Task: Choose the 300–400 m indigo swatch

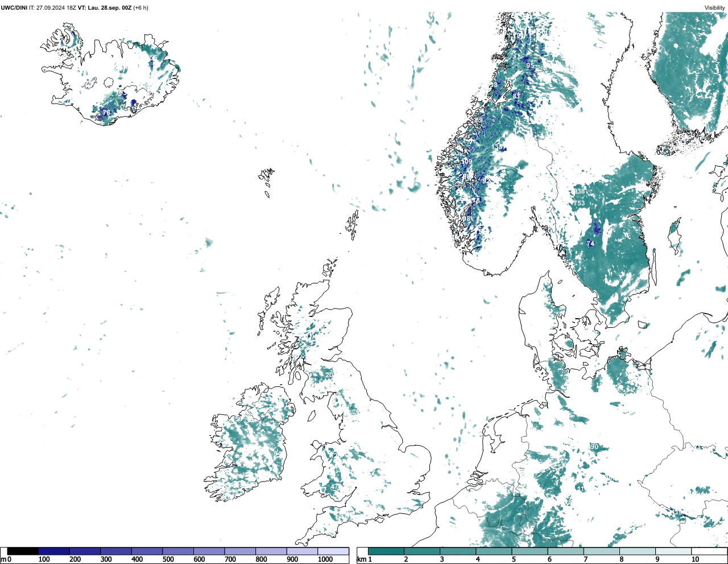Action: (116, 551)
